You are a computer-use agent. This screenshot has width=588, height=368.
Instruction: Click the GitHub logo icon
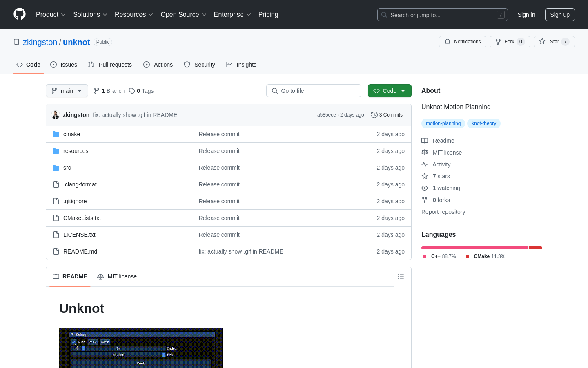[20, 14]
